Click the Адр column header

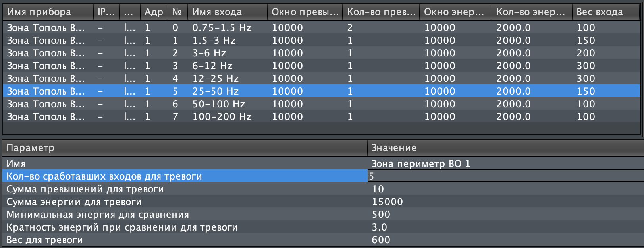pyautogui.click(x=153, y=12)
